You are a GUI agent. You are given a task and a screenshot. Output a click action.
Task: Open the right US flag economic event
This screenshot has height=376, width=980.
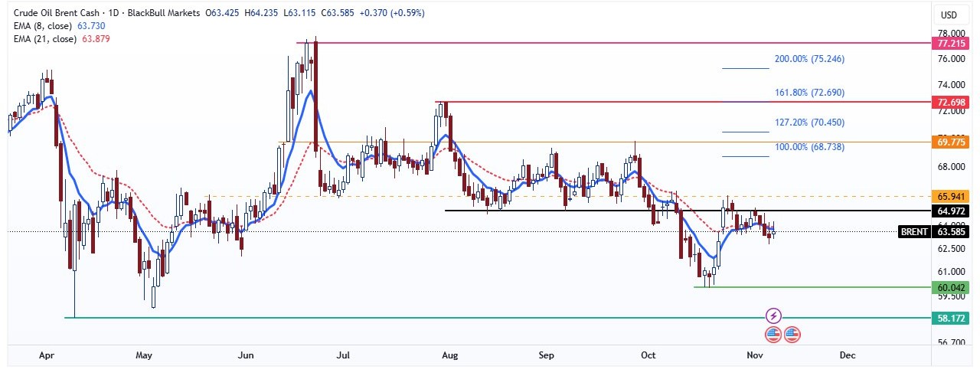tap(792, 334)
